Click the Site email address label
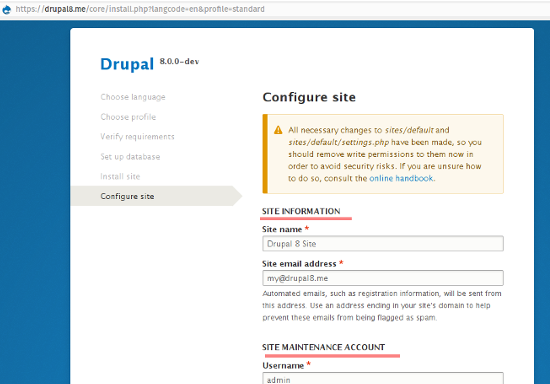The width and height of the screenshot is (550, 384). point(299,264)
